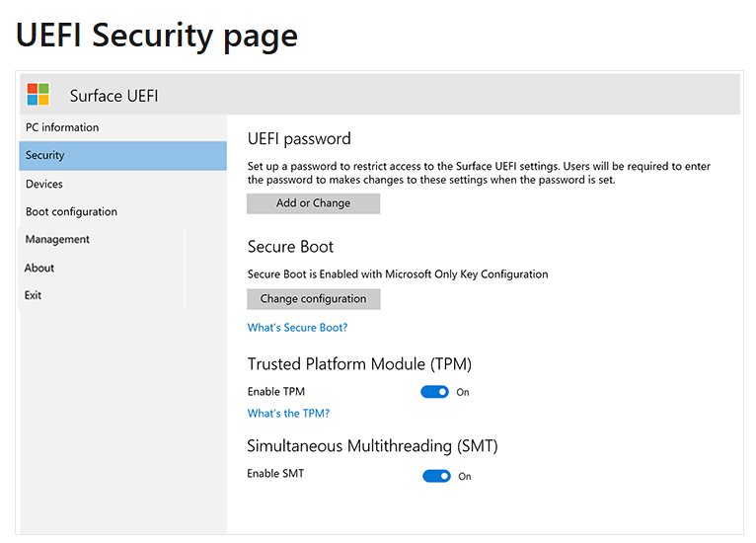Select the Security menu item
The image size is (756, 543).
123,155
